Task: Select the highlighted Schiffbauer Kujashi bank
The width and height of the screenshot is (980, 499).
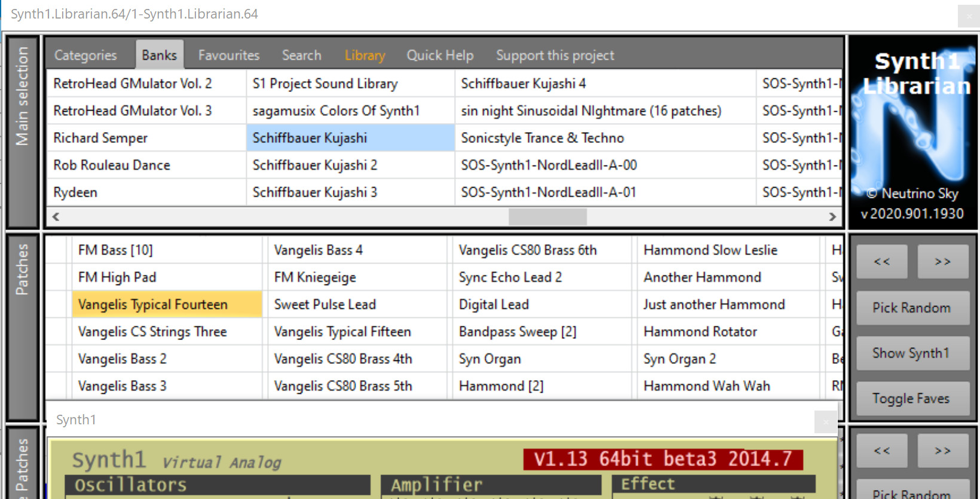Action: (x=350, y=138)
